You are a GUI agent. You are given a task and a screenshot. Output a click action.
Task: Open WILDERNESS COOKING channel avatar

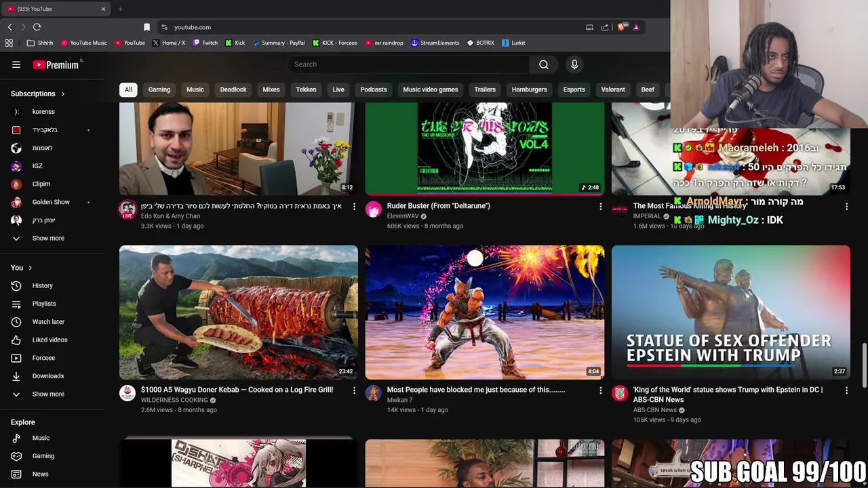[x=127, y=393]
